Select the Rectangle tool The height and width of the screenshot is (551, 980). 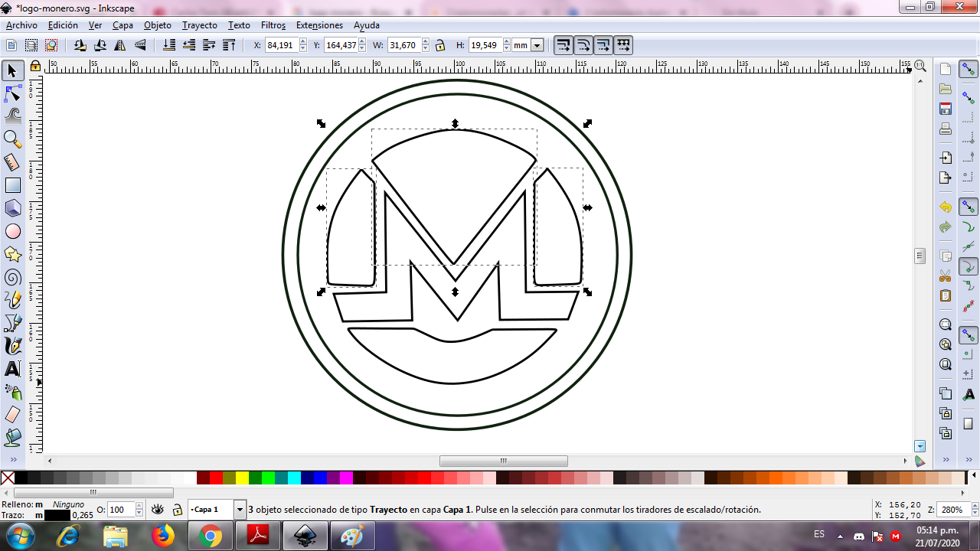[x=12, y=185]
